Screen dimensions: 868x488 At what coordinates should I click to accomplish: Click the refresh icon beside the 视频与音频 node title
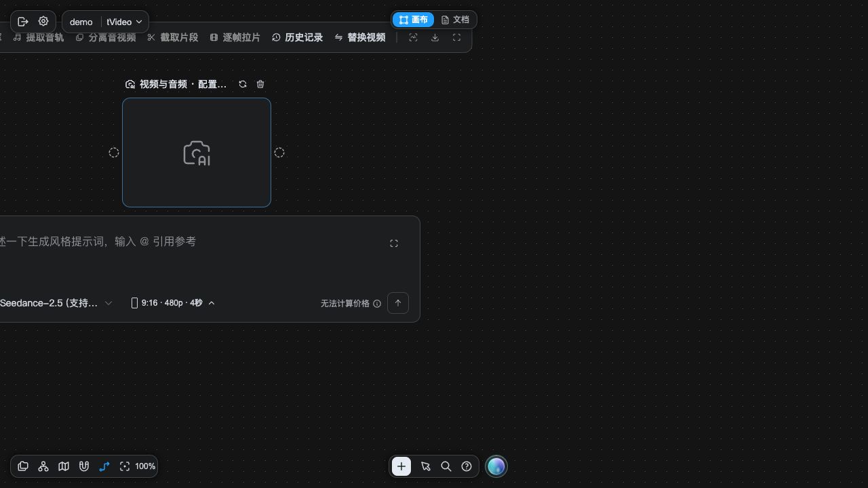click(243, 84)
